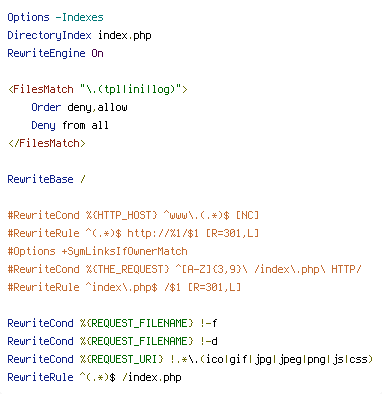Click '#Options +SymLinksIfOwnerMatch' comment
The width and height of the screenshot is (382, 394).
coord(97,251)
